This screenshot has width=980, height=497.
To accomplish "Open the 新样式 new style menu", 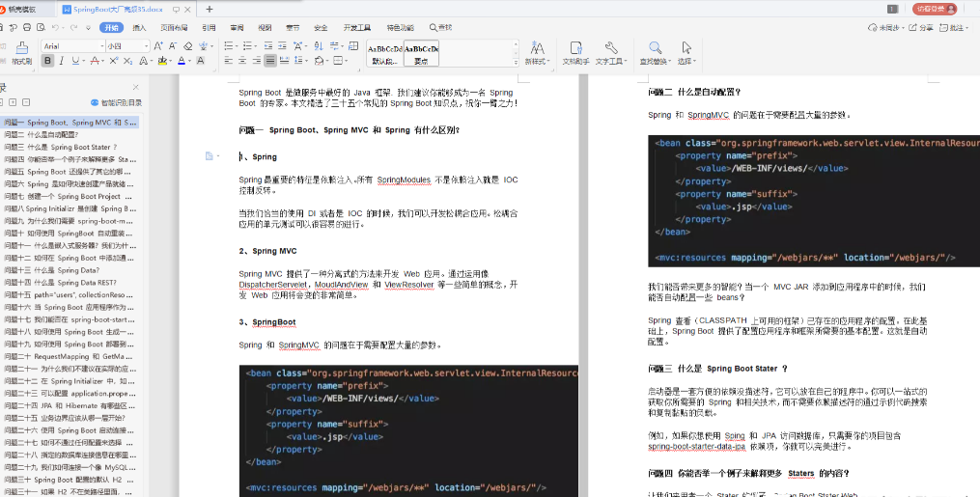I will click(x=537, y=53).
